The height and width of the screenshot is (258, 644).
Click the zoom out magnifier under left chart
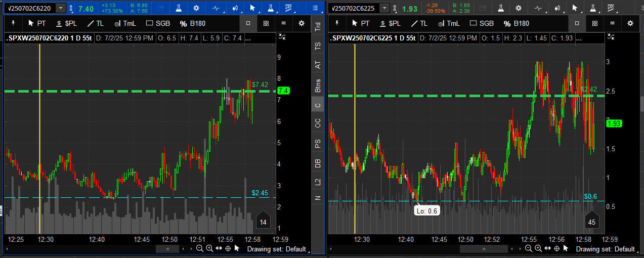point(200,248)
